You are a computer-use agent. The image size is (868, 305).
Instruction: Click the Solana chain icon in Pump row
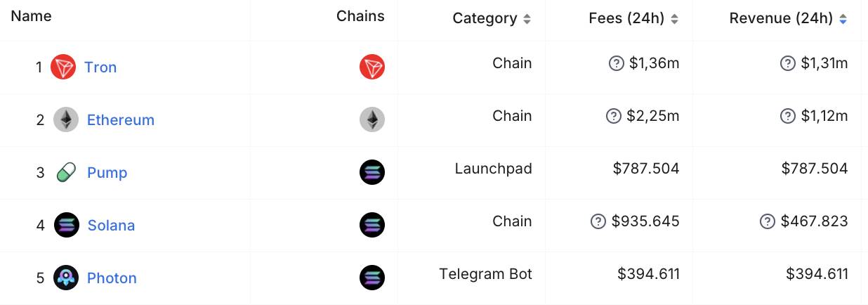[372, 173]
